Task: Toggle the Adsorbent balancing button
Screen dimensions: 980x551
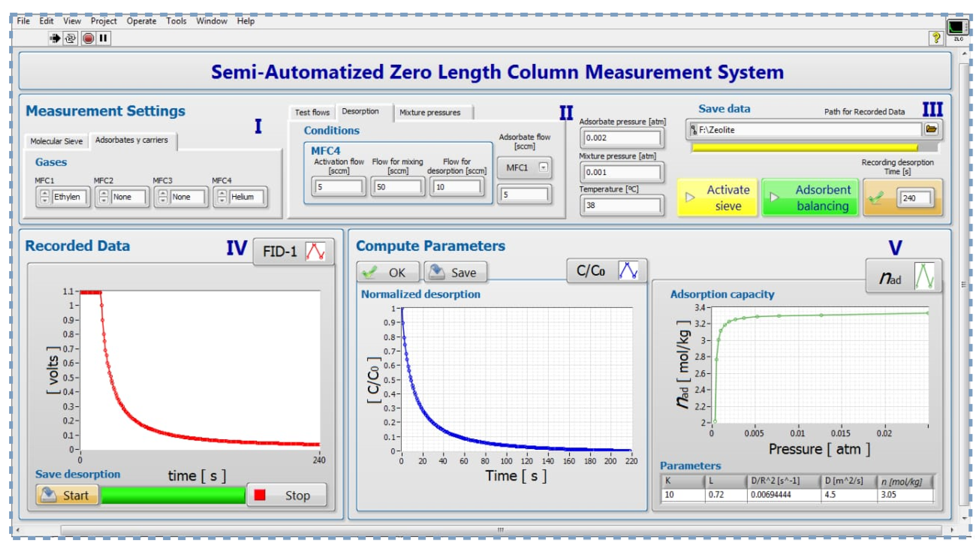Action: pos(810,198)
